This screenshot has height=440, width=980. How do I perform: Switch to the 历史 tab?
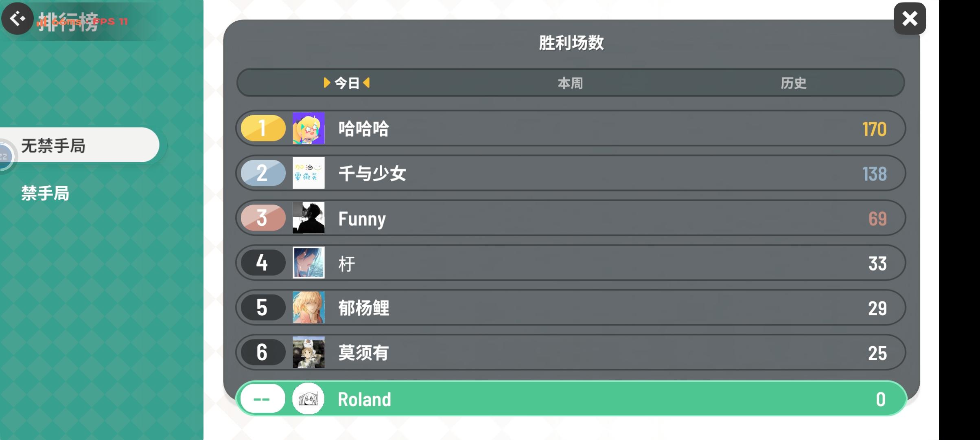[793, 83]
